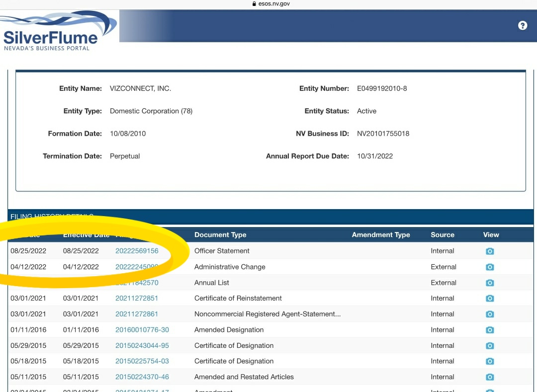Click the 01/11/2016 file date cell
The height and width of the screenshot is (392, 537).
[x=28, y=330]
